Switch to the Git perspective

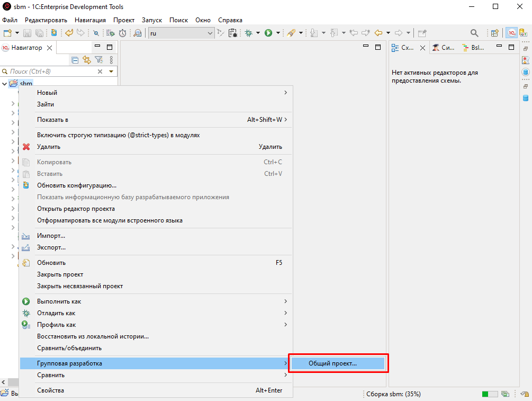(x=524, y=33)
